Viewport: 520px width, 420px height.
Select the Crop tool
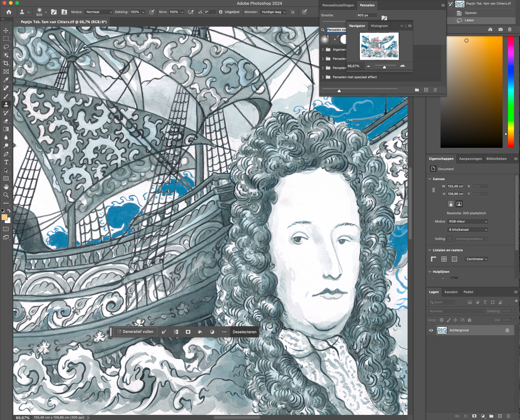[x=6, y=63]
